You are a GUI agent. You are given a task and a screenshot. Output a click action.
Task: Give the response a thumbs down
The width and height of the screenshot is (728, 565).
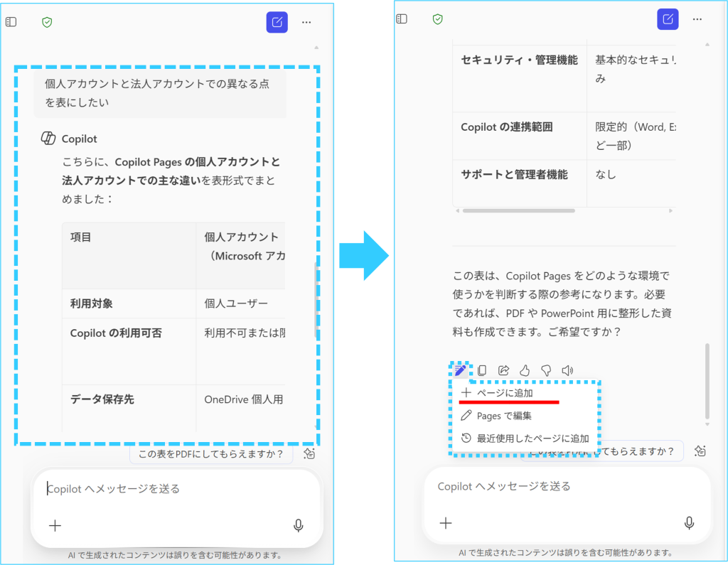[546, 370]
